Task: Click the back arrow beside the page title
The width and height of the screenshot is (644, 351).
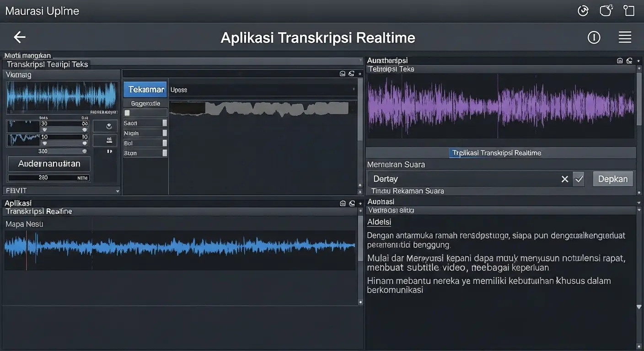Action: [x=19, y=37]
